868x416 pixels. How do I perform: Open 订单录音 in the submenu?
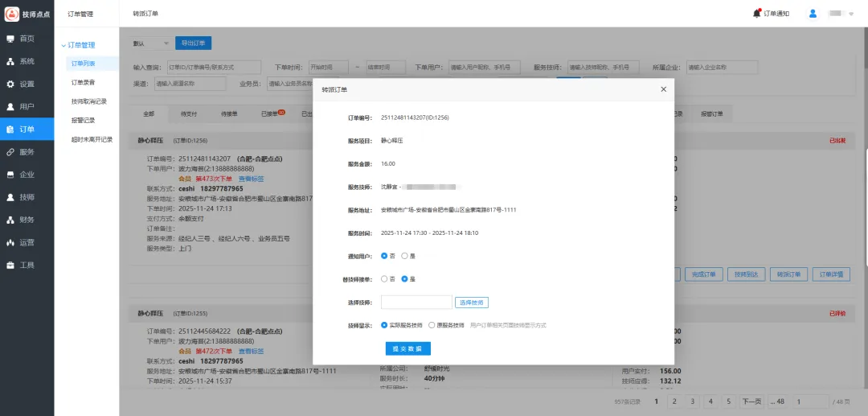click(84, 82)
